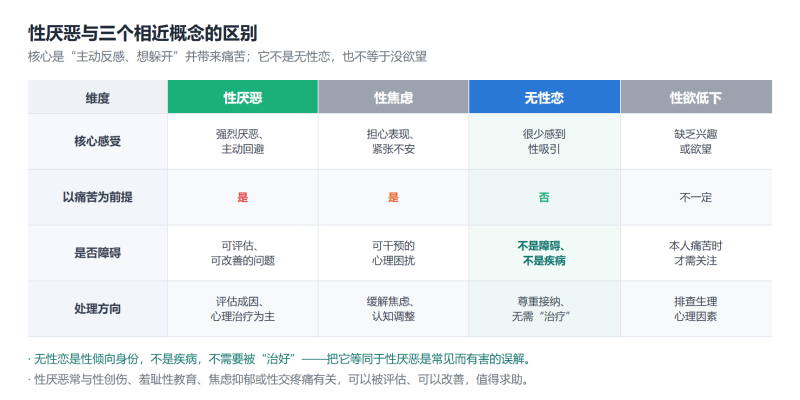Click the orange 是 under 性焦虑

(x=393, y=197)
